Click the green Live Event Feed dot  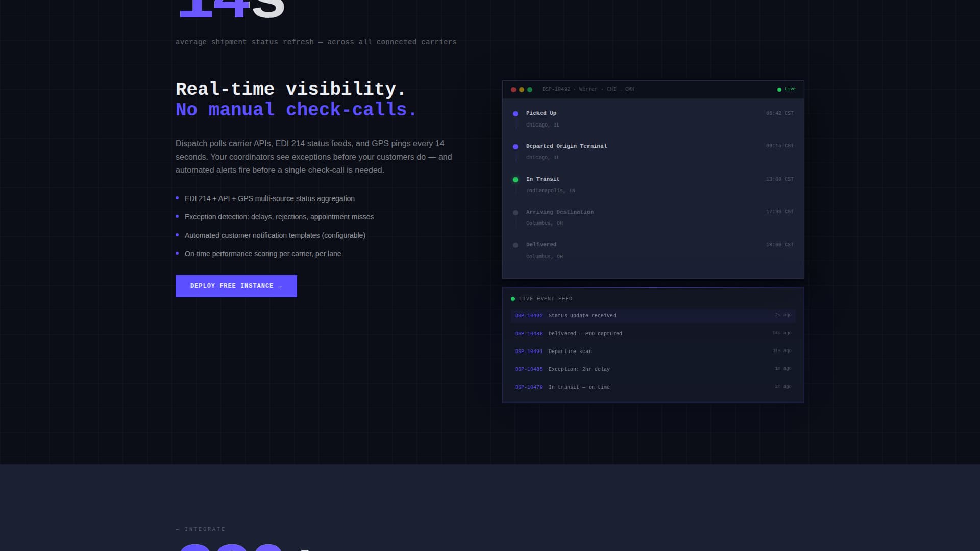pos(513,299)
